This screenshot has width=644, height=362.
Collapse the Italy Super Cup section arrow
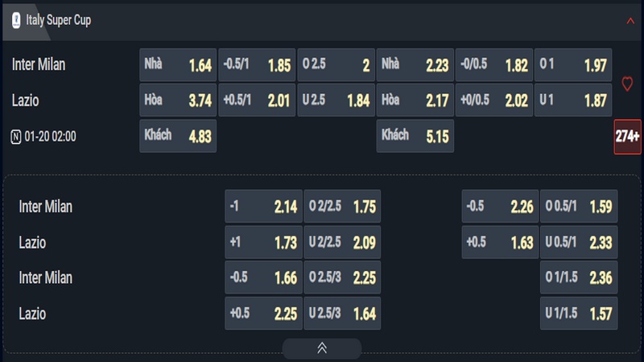click(630, 21)
